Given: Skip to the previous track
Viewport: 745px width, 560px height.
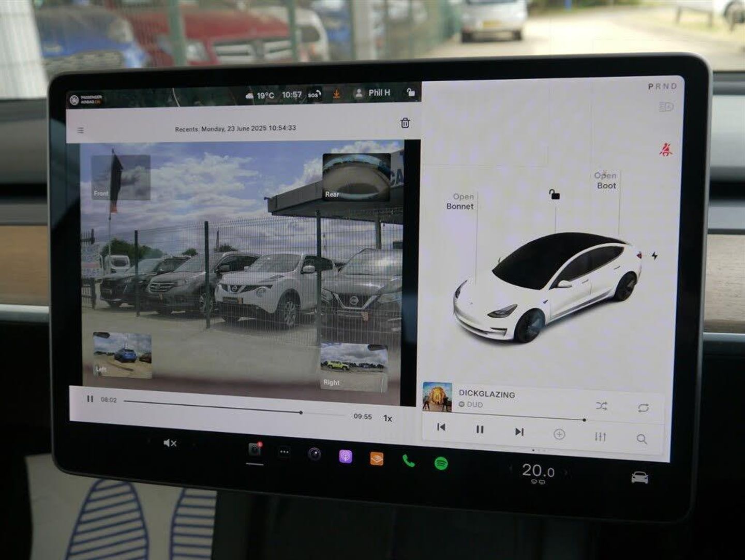Looking at the screenshot, I should [441, 427].
